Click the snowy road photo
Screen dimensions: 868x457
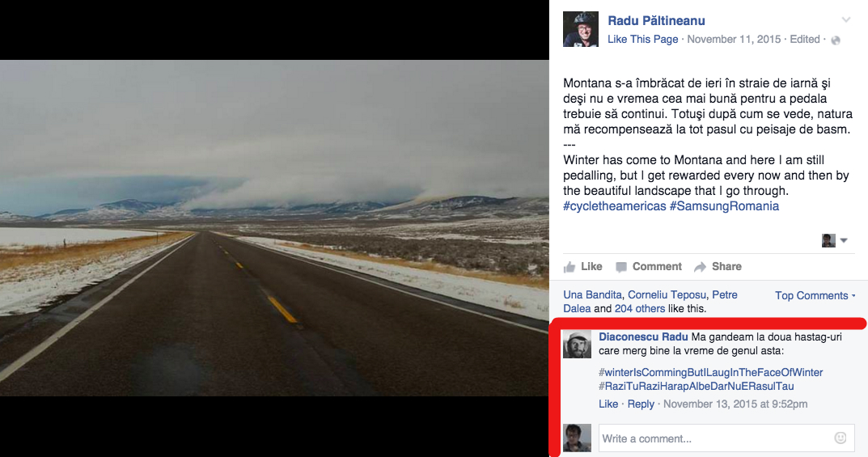(x=274, y=228)
